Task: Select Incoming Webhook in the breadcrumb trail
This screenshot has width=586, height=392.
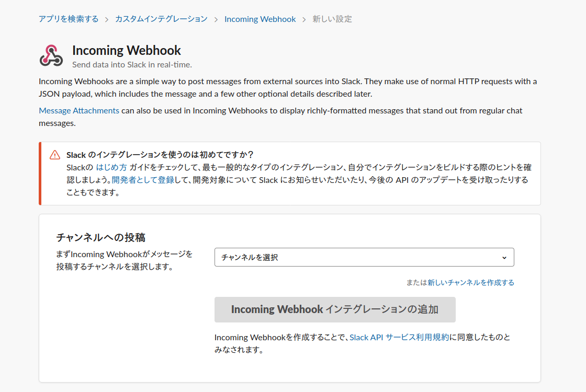Action: [260, 18]
